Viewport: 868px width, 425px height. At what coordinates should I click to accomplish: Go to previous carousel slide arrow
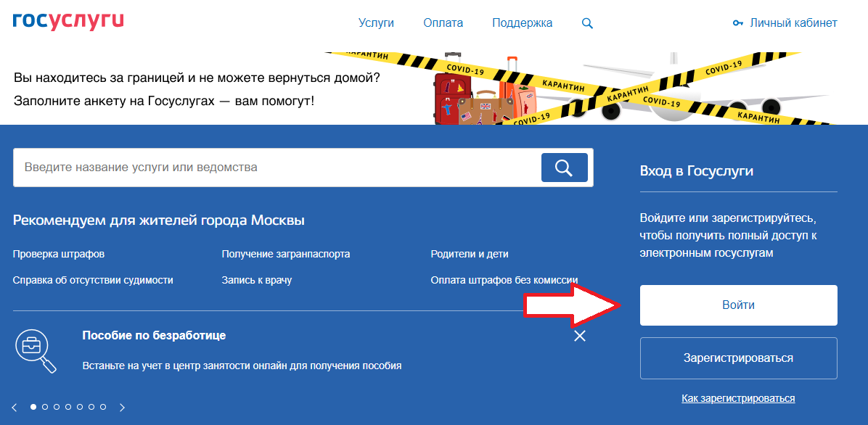coord(15,408)
